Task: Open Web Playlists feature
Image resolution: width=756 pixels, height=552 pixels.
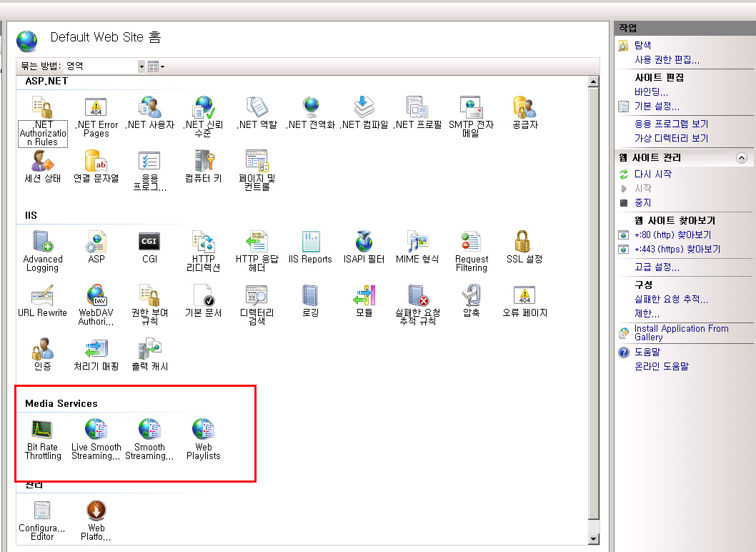Action: (x=203, y=440)
